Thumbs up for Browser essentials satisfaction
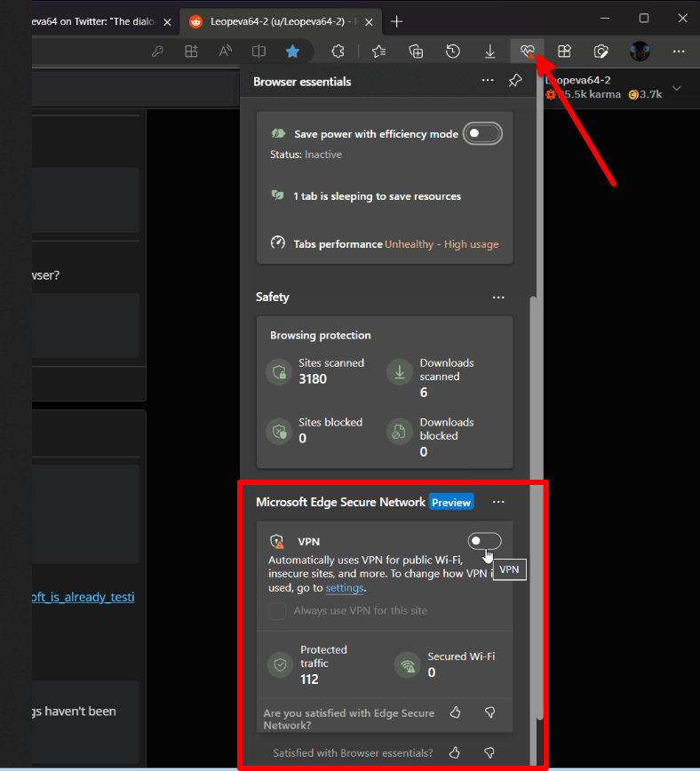The width and height of the screenshot is (700, 771). click(x=455, y=752)
